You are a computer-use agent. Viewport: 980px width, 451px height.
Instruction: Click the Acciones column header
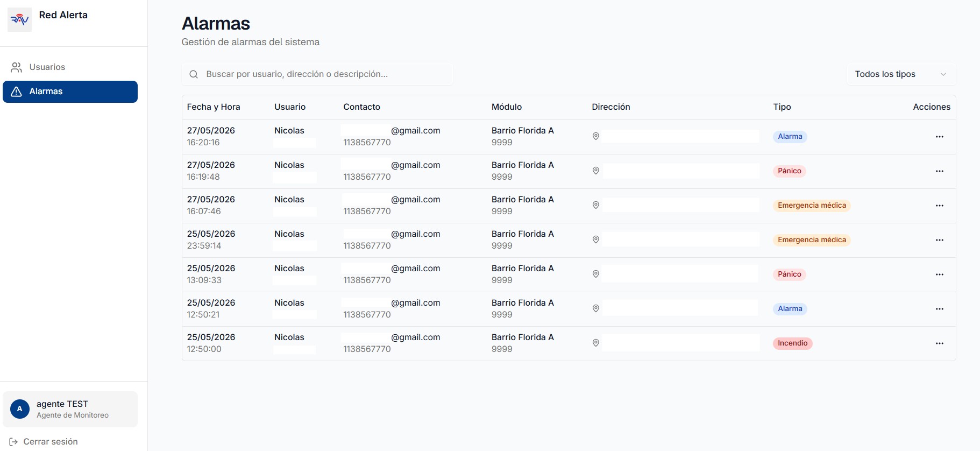(x=932, y=107)
